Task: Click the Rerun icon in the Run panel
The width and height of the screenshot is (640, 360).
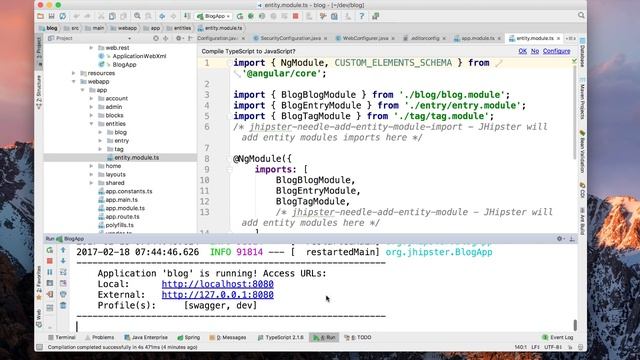Action: pos(50,250)
